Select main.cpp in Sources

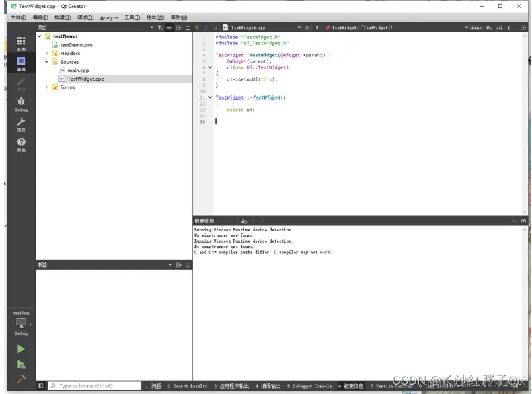(x=78, y=70)
